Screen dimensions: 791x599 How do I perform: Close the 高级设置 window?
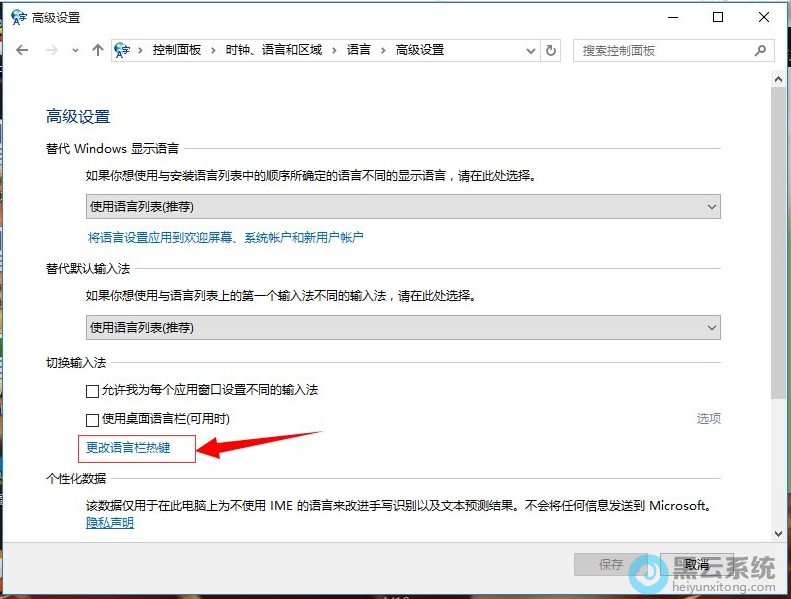coord(764,17)
